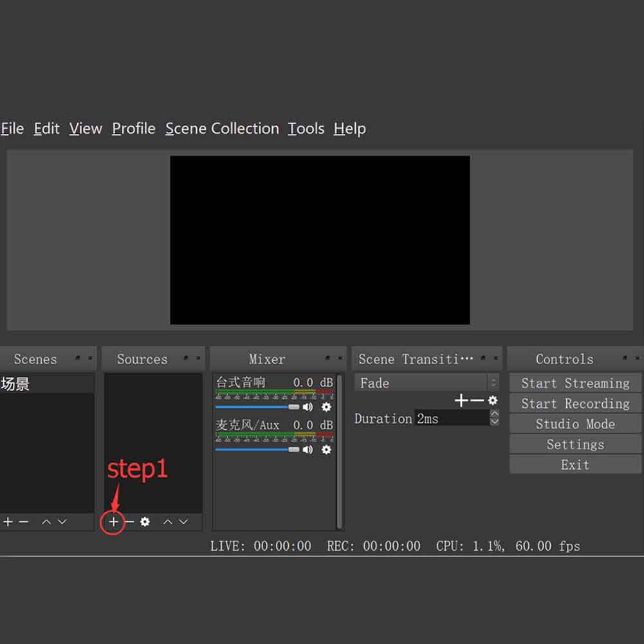Add a scene transition with plus icon
This screenshot has height=644, width=644.
(461, 401)
